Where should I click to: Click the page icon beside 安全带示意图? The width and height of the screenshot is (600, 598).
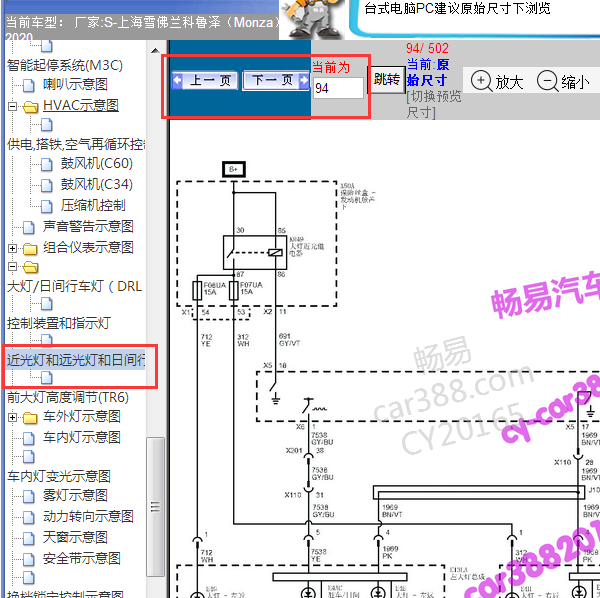29,560
